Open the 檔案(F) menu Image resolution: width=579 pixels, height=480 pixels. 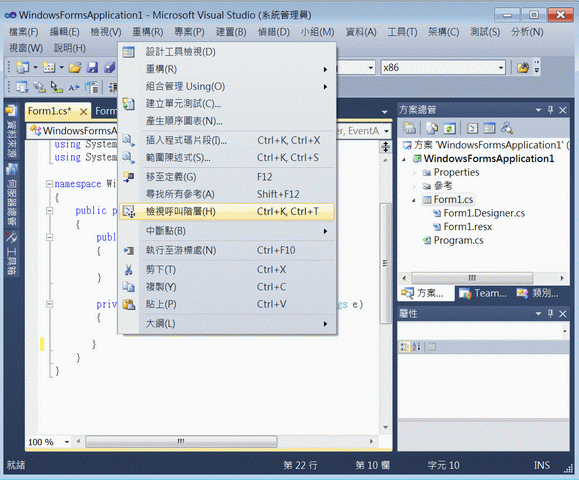pos(23,32)
